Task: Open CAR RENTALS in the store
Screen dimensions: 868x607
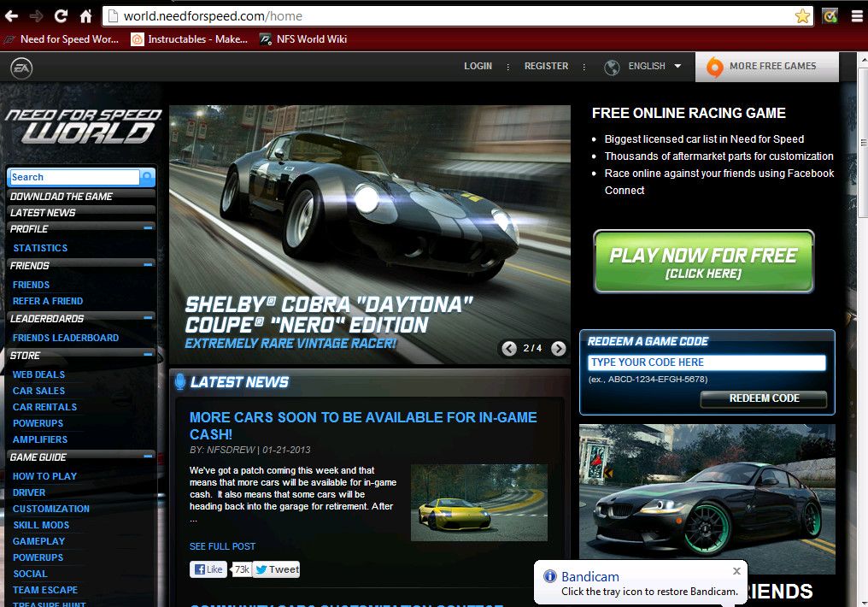Action: point(44,407)
